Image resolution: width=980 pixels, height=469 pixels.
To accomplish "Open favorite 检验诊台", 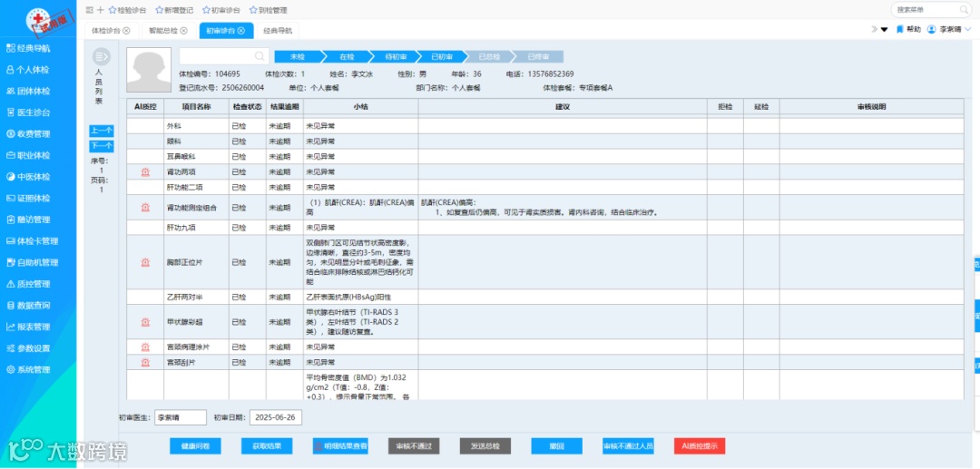I will tap(127, 10).
